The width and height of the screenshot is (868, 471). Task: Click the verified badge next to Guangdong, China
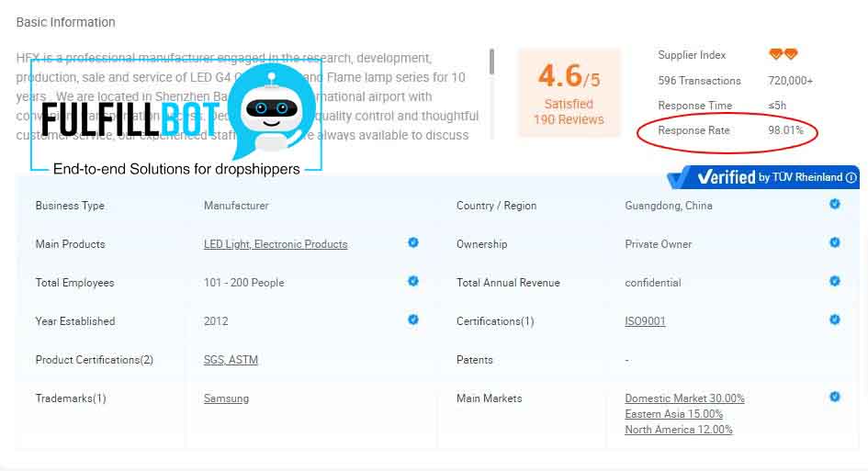835,204
